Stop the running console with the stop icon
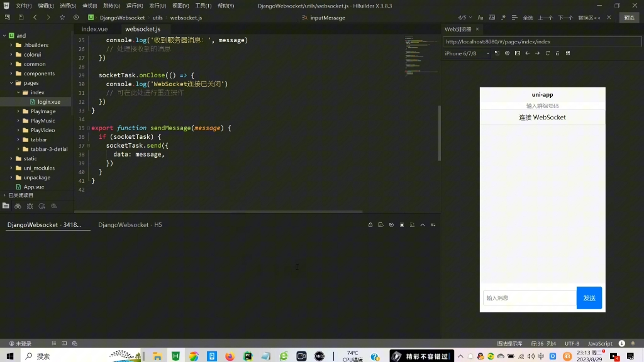The width and height of the screenshot is (644, 362). pyautogui.click(x=402, y=225)
